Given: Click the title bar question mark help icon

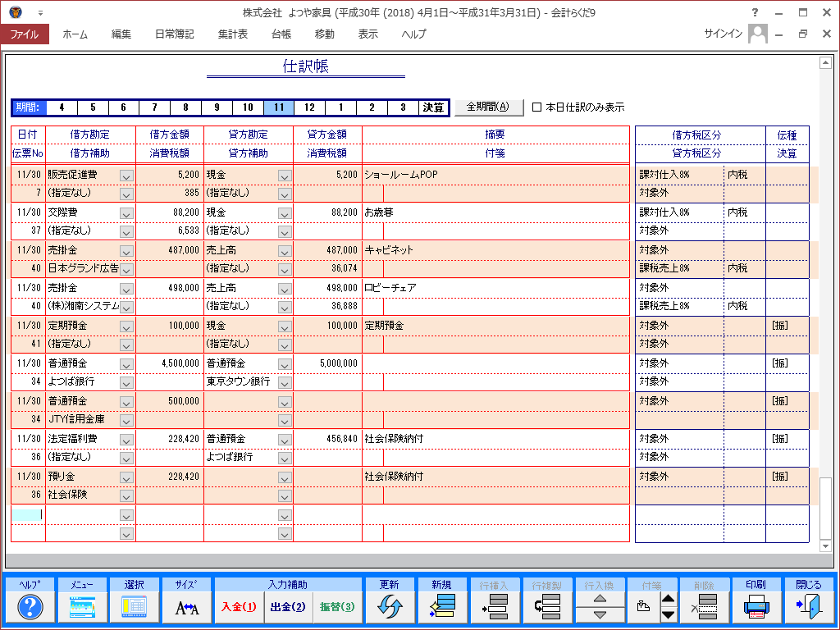Looking at the screenshot, I should 755,12.
